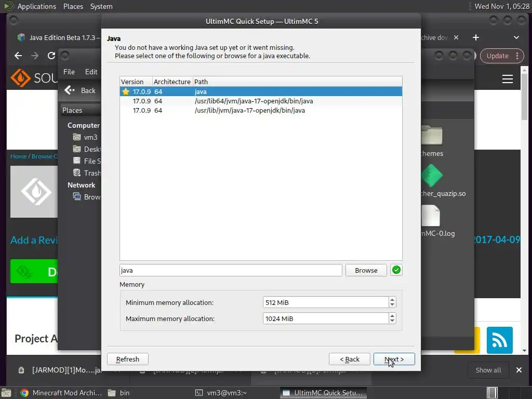
Task: Open a new Chrome tab
Action: click(x=476, y=37)
